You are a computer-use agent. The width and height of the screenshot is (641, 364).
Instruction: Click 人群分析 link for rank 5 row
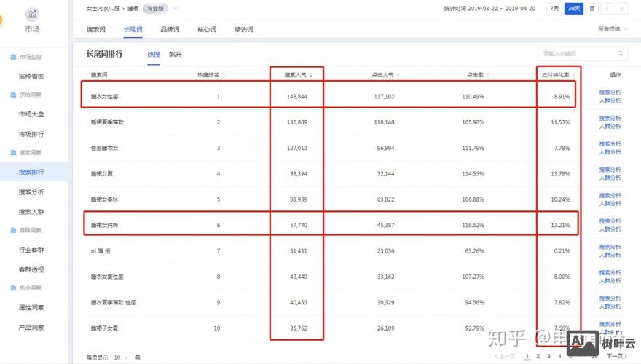pyautogui.click(x=610, y=203)
